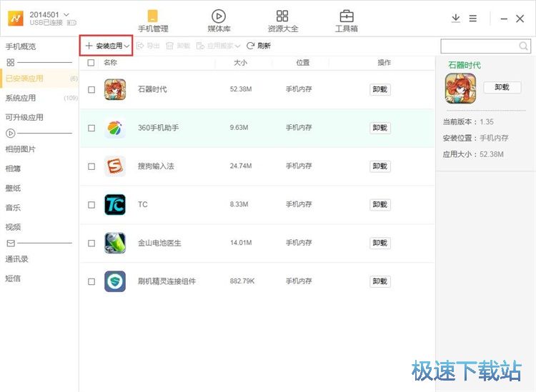The width and height of the screenshot is (536, 392).
Task: Click the search magnifier icon
Action: [x=523, y=46]
